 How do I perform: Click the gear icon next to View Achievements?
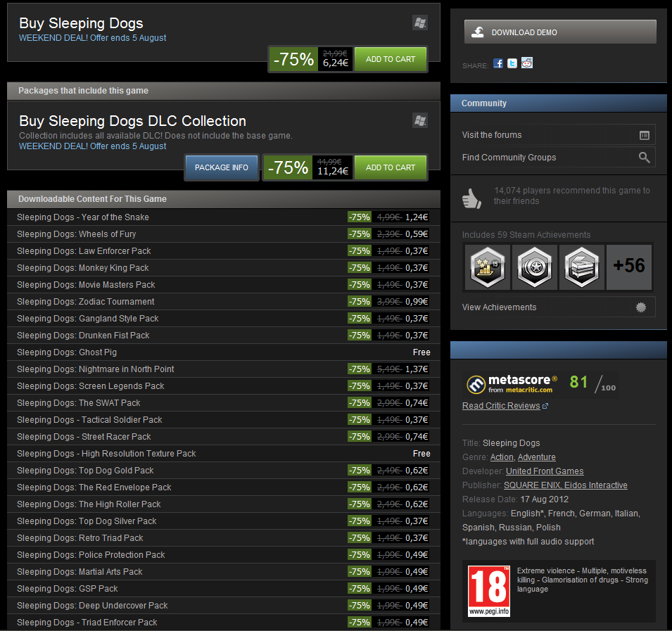tap(641, 307)
